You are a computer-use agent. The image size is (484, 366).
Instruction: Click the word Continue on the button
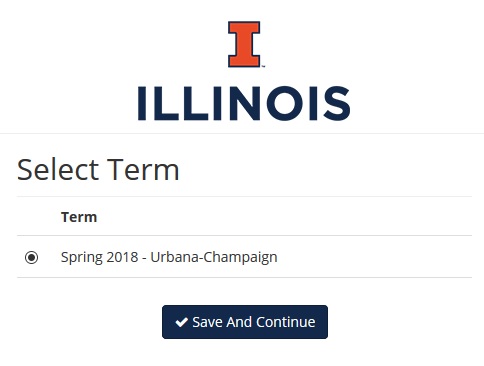[x=286, y=322]
